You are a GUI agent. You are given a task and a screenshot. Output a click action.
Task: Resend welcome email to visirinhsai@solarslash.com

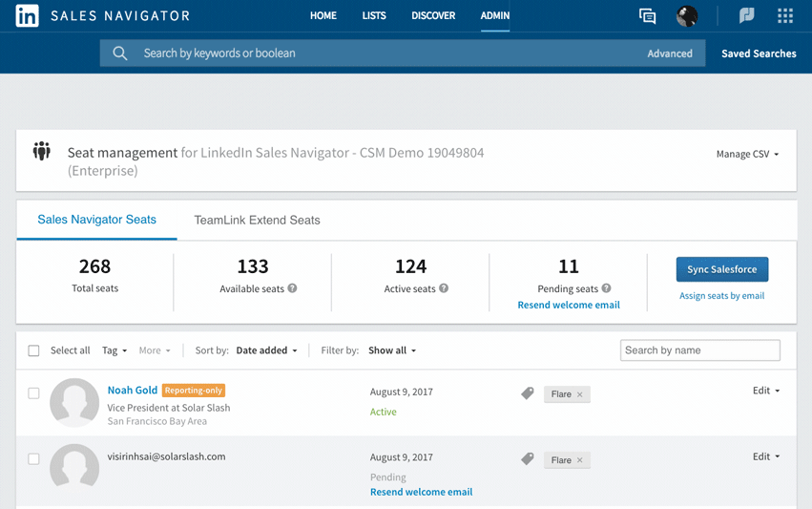pos(421,492)
